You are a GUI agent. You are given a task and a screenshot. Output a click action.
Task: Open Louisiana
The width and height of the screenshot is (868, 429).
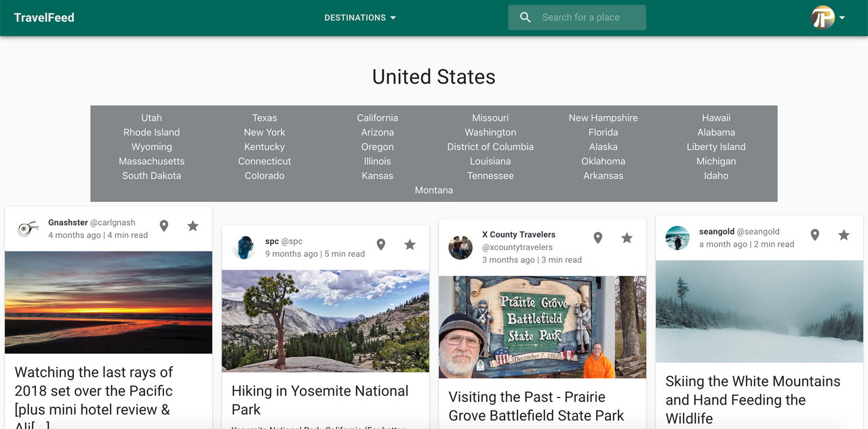(490, 161)
